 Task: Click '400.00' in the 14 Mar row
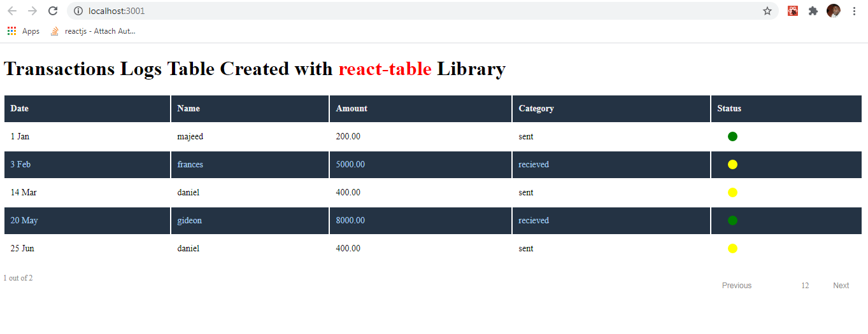[348, 192]
